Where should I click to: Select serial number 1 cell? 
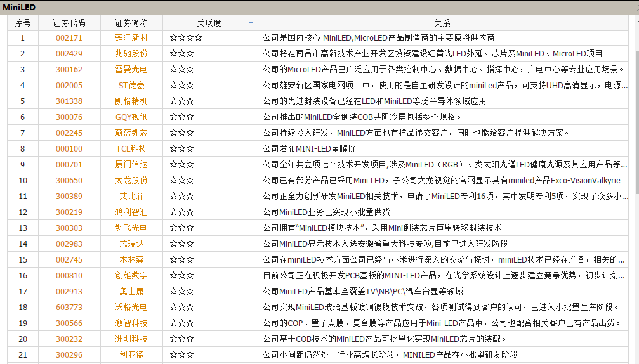[x=23, y=38]
